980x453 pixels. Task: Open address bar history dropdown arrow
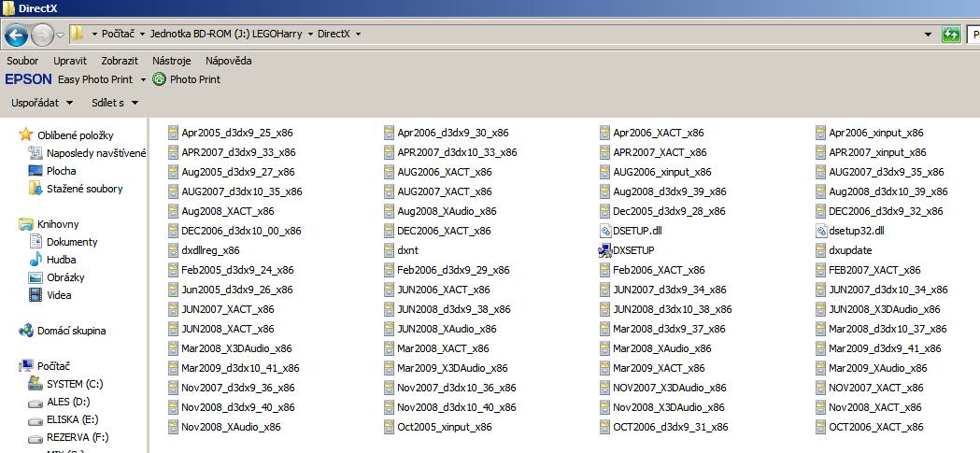929,35
